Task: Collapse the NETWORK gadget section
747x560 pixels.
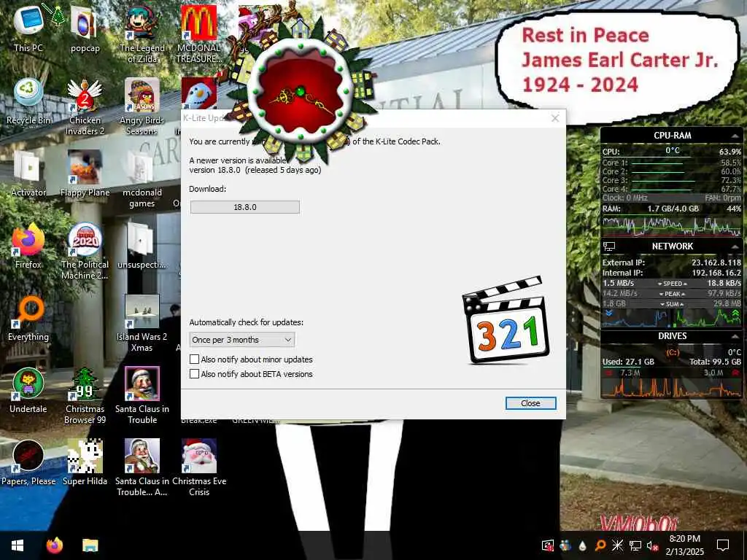Action: [735, 246]
